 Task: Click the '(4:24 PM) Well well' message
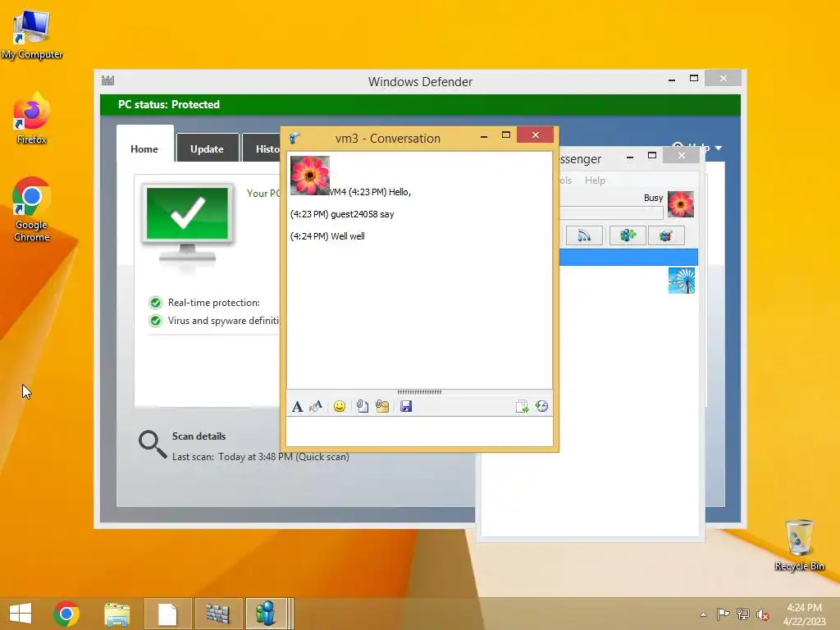tap(327, 236)
